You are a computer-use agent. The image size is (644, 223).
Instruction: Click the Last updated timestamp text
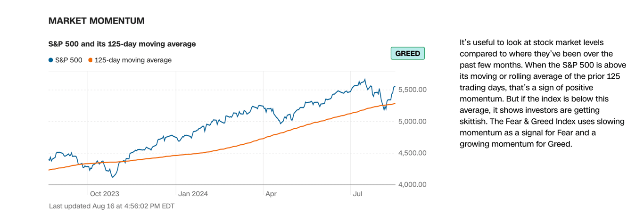pyautogui.click(x=112, y=206)
